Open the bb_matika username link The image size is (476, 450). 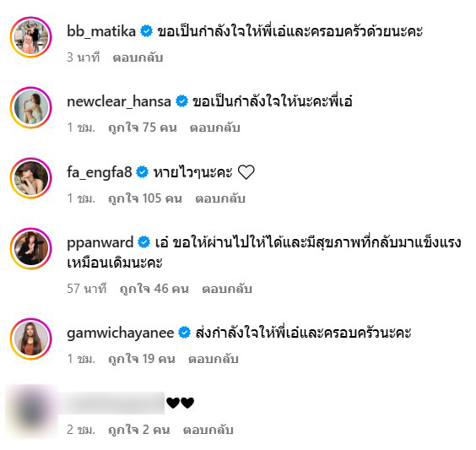[x=101, y=31]
